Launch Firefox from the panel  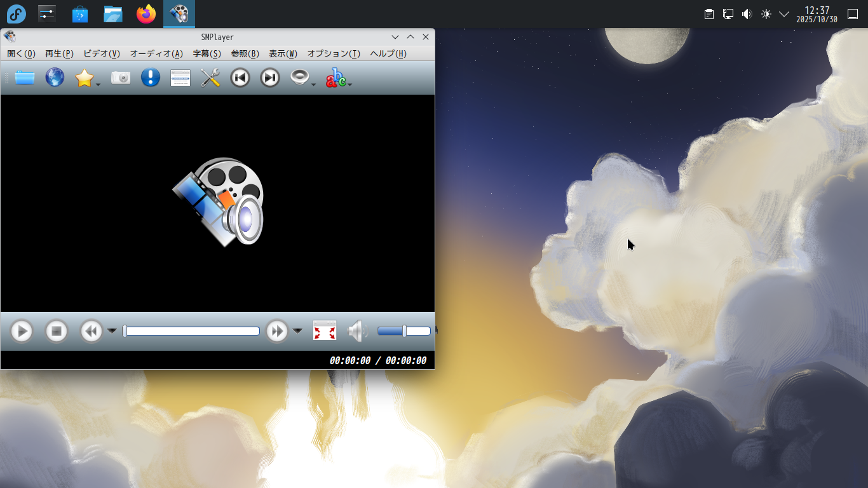(x=146, y=14)
